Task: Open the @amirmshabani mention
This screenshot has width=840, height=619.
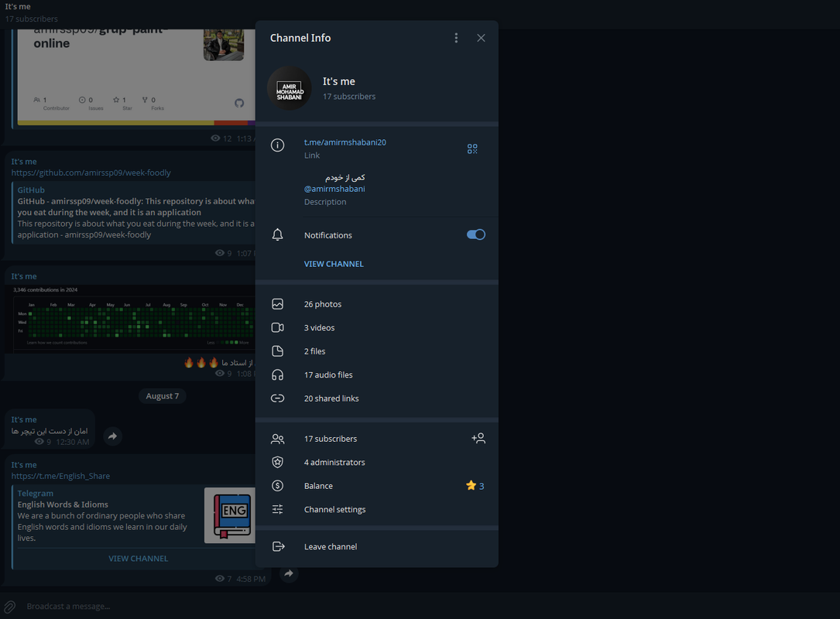Action: coord(334,189)
